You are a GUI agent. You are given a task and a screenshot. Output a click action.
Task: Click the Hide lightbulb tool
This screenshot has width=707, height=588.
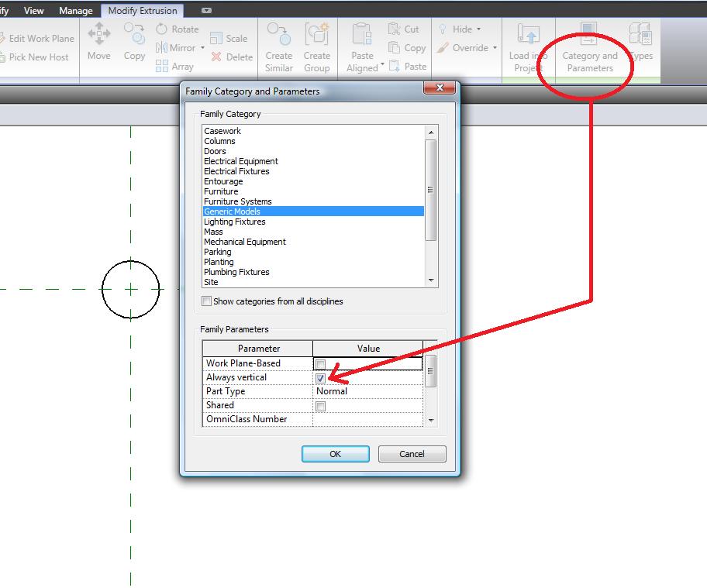pyautogui.click(x=455, y=29)
